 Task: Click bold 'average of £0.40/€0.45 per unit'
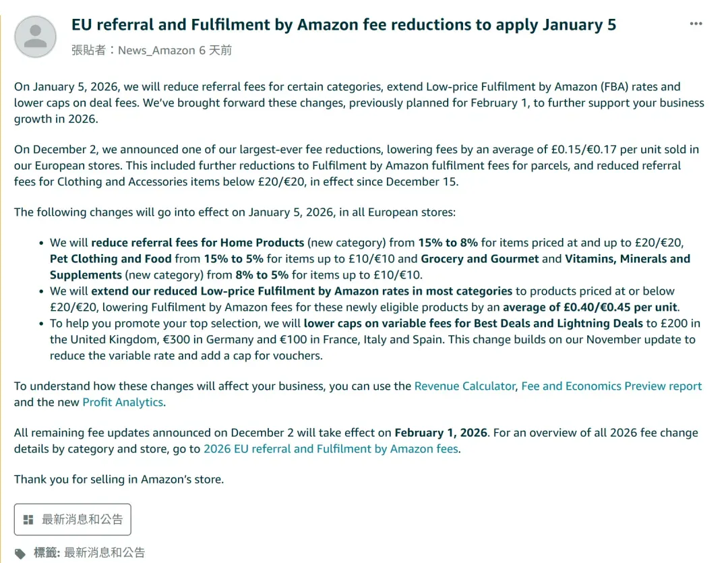click(590, 307)
